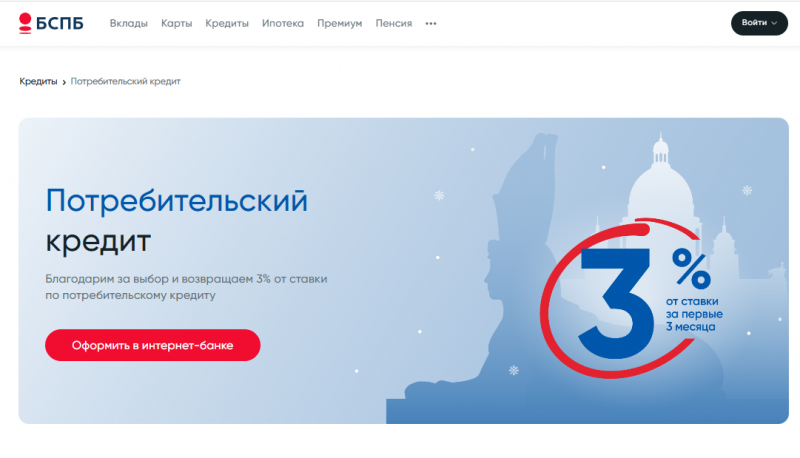Open the Ипотека section
This screenshot has height=458, width=800.
(283, 23)
